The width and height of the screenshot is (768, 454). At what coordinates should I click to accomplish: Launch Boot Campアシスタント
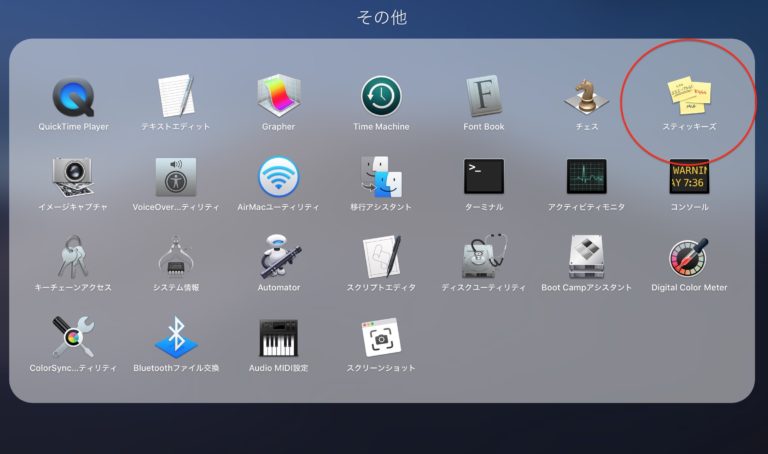click(586, 257)
